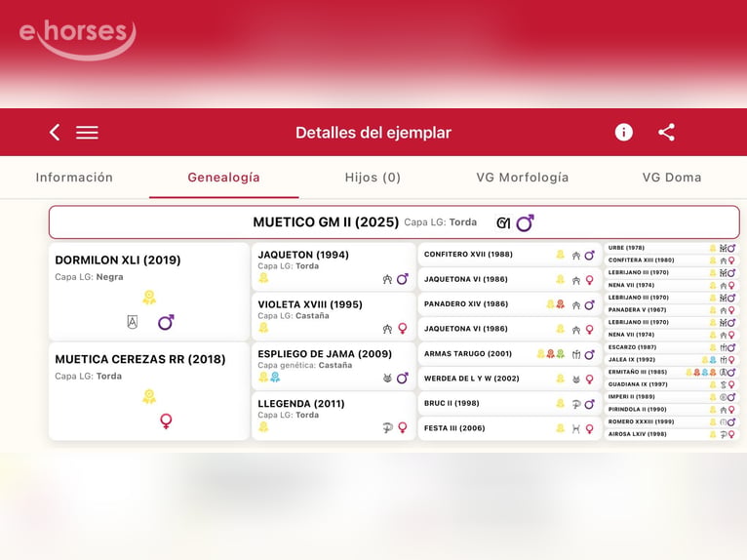Open the Hijos (0) tab

373,178
